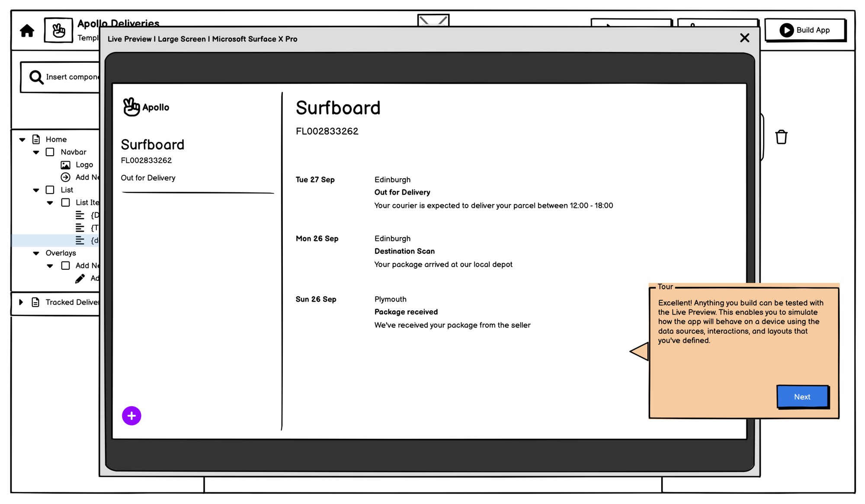This screenshot has height=504, width=865.
Task: Go to the home icon in header
Action: (x=27, y=31)
